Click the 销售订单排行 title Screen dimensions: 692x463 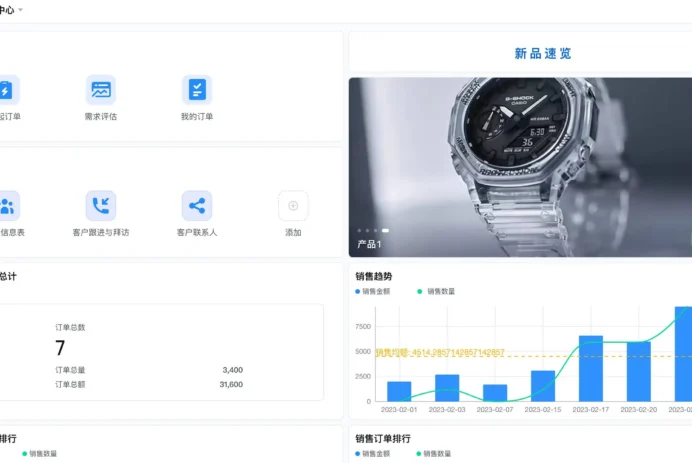pos(383,439)
